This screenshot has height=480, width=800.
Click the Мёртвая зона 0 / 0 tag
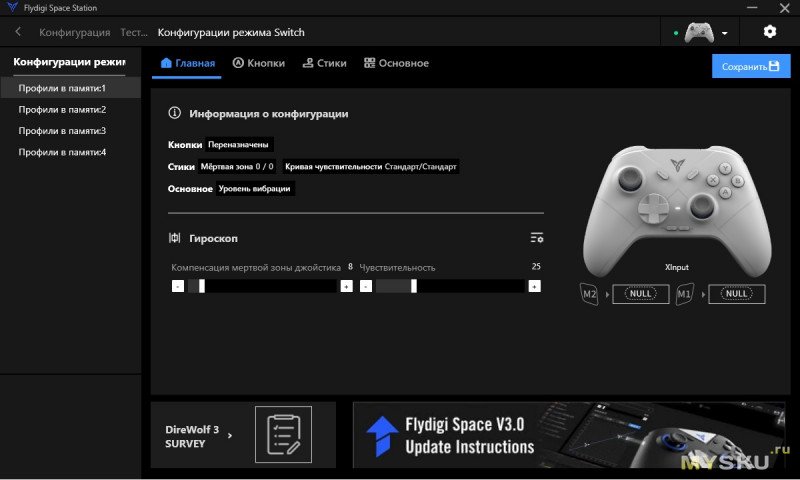pos(237,166)
